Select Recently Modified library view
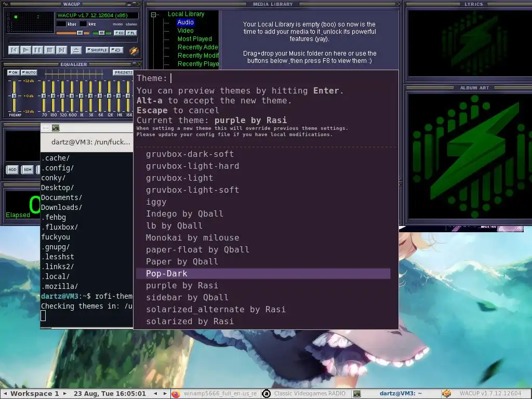Image resolution: width=532 pixels, height=399 pixels. [x=197, y=55]
